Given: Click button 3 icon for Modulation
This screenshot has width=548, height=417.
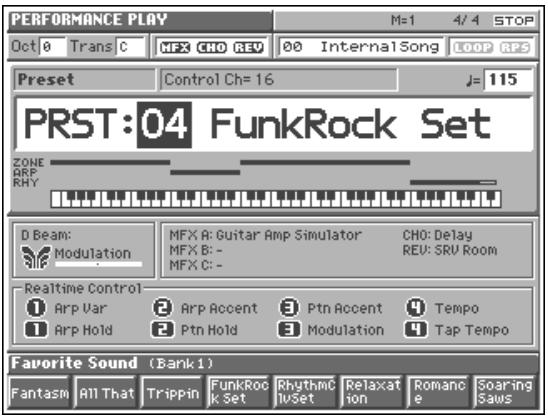Looking at the screenshot, I should click(289, 330).
